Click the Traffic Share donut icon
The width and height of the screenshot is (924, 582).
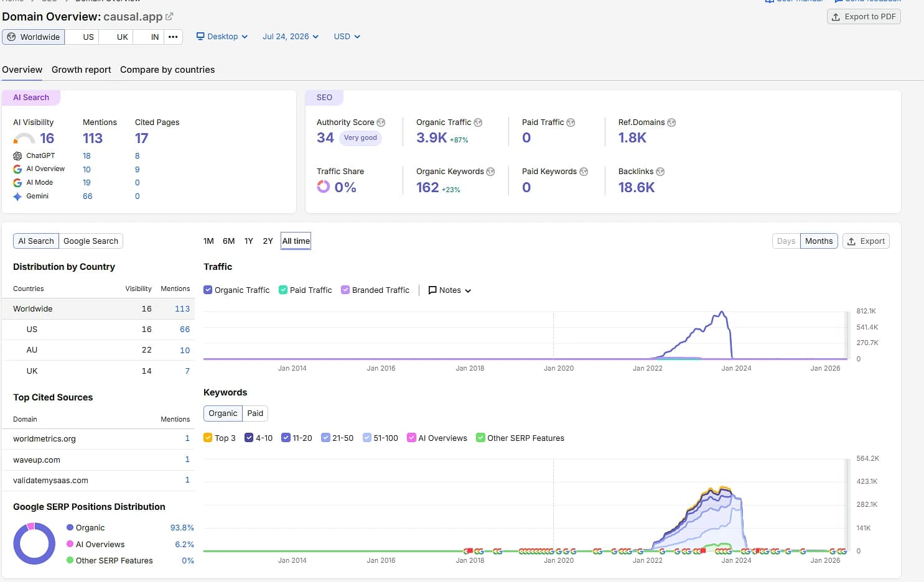point(323,186)
